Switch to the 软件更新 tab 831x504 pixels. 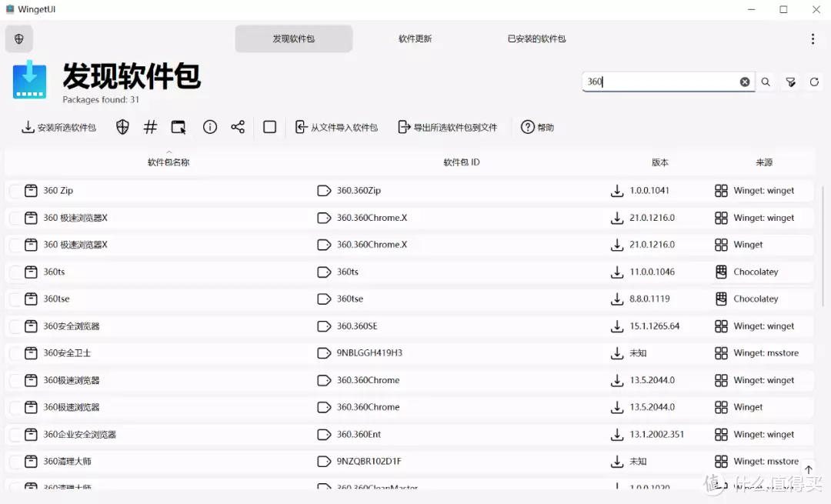415,38
